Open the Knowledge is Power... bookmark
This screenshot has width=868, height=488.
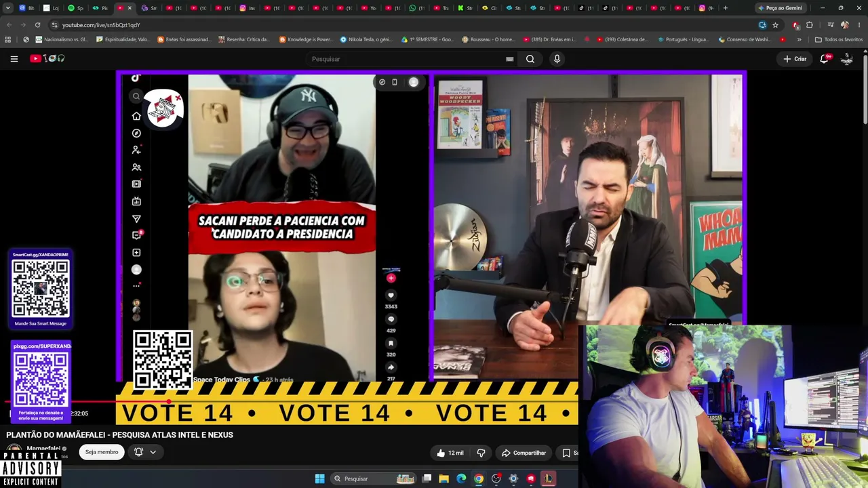306,39
